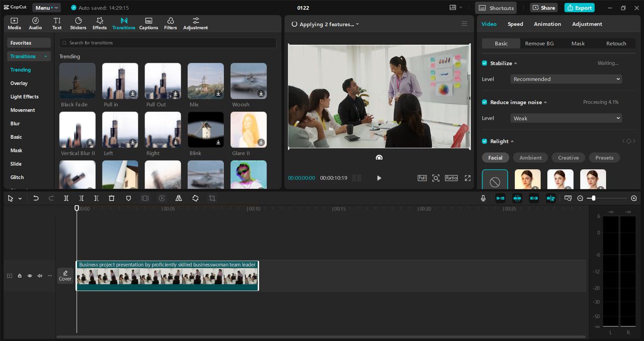Click the delete trash icon in the timeline toolbar
Screen dimensions: 644x341
coord(112,198)
